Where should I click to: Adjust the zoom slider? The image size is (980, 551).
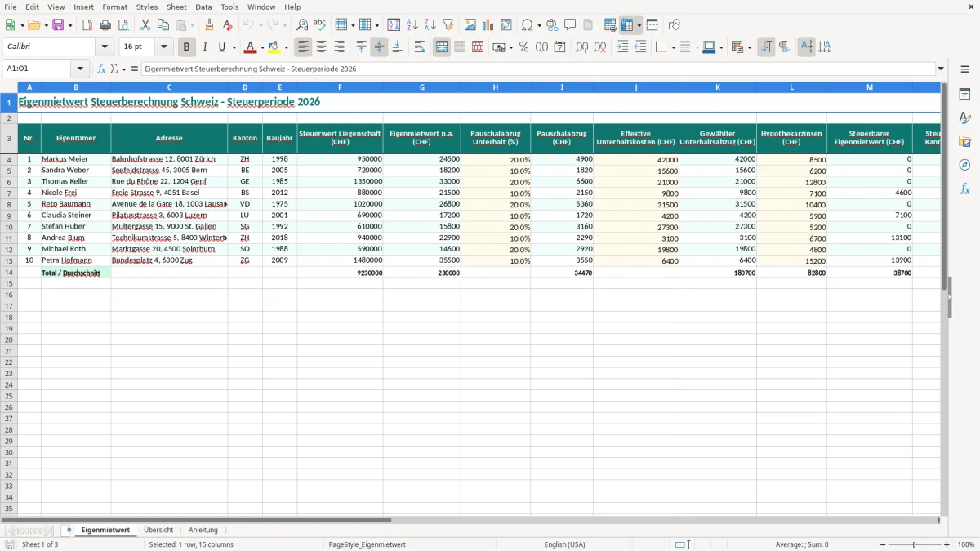915,544
